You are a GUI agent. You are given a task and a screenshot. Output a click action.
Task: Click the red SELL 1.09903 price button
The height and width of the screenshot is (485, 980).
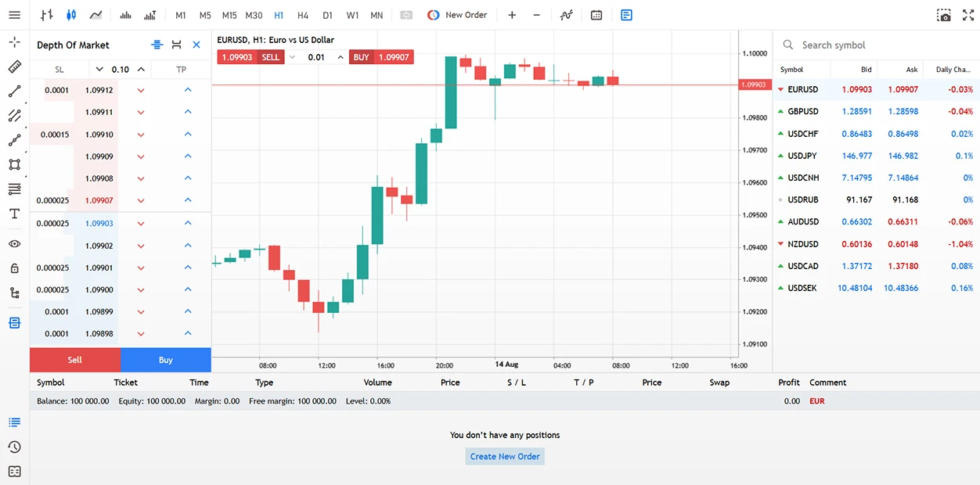click(250, 57)
